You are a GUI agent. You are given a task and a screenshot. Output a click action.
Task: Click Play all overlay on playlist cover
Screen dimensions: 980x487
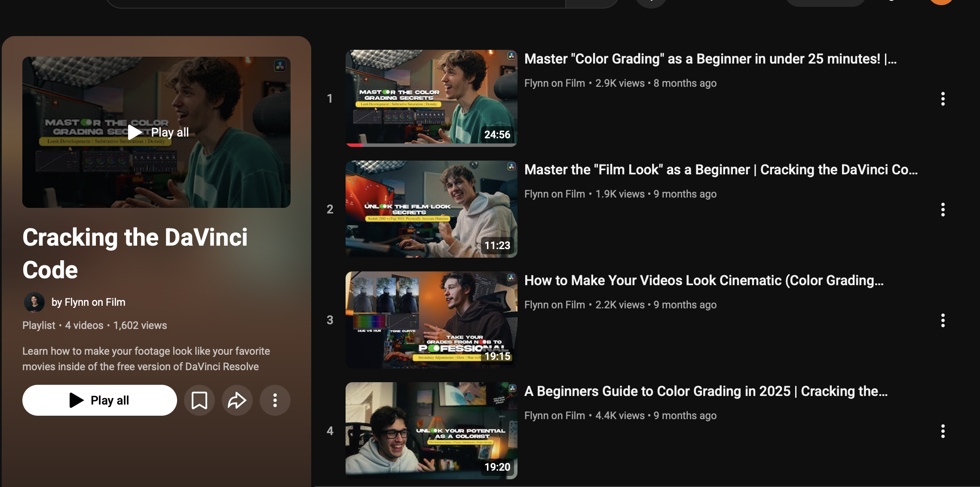coord(158,132)
